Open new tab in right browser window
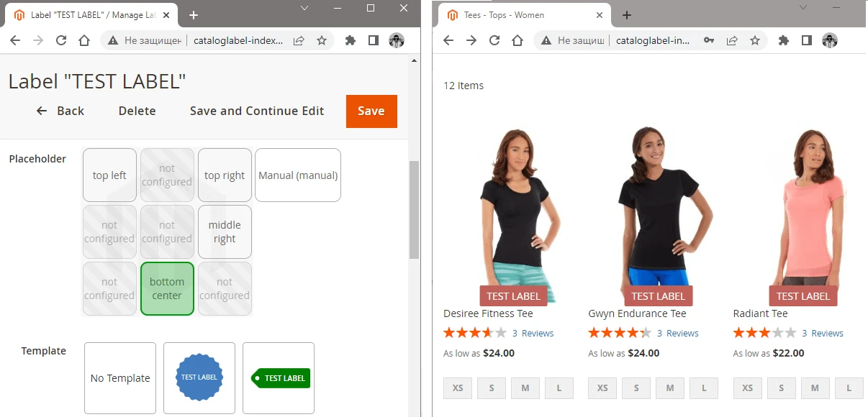This screenshot has height=417, width=868. (626, 15)
